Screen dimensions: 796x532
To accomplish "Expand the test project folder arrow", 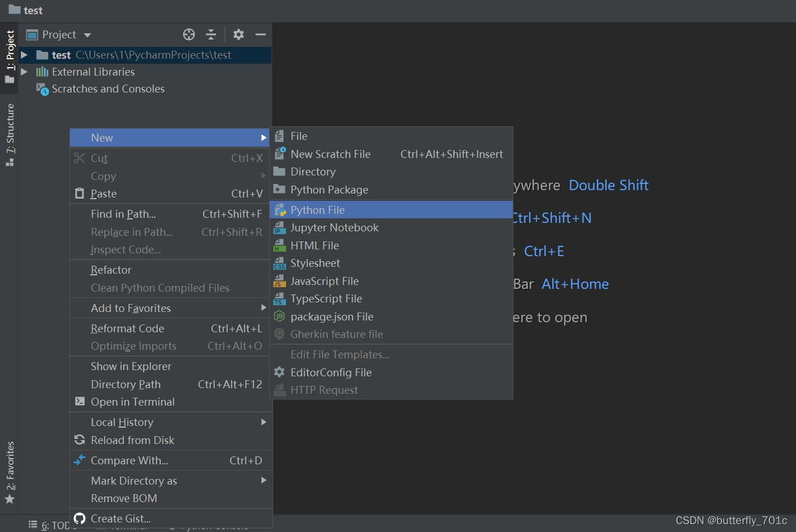I will point(24,55).
